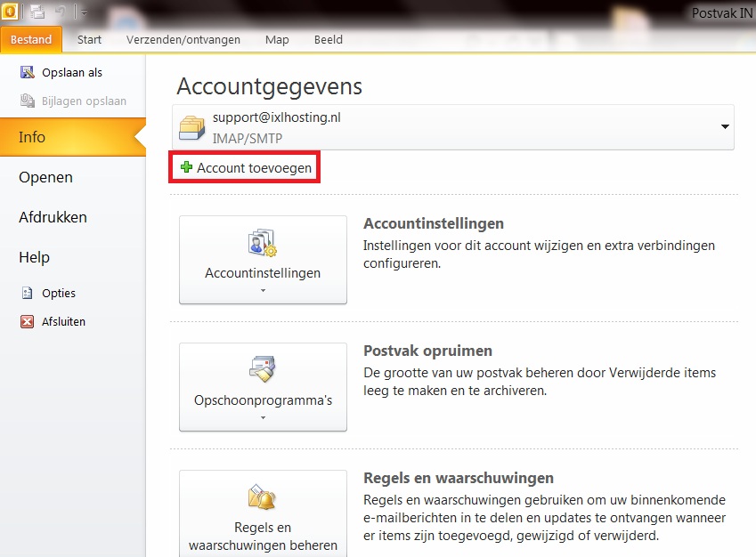
Task: Select the support@ixlhosting.nl account text
Action: [277, 117]
